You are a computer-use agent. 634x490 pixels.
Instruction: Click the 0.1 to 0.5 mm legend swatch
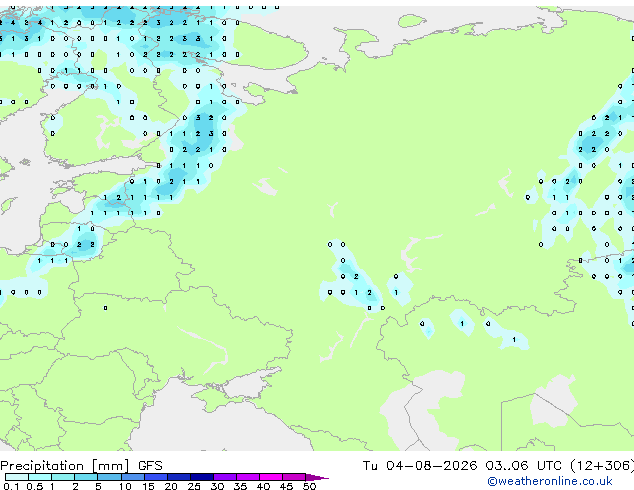click(17, 477)
